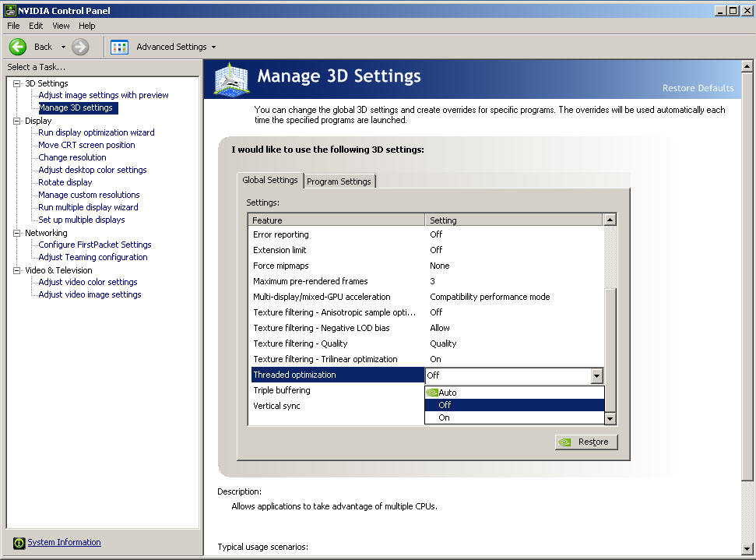756x560 pixels.
Task: Open Adjust video color settings
Action: [88, 282]
